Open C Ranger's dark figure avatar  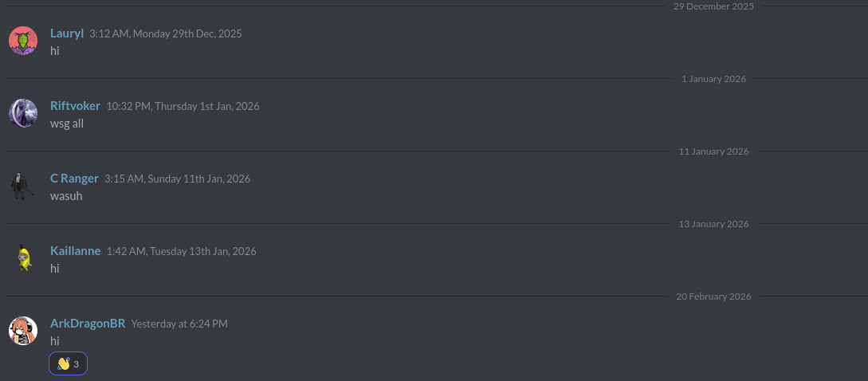tap(23, 186)
